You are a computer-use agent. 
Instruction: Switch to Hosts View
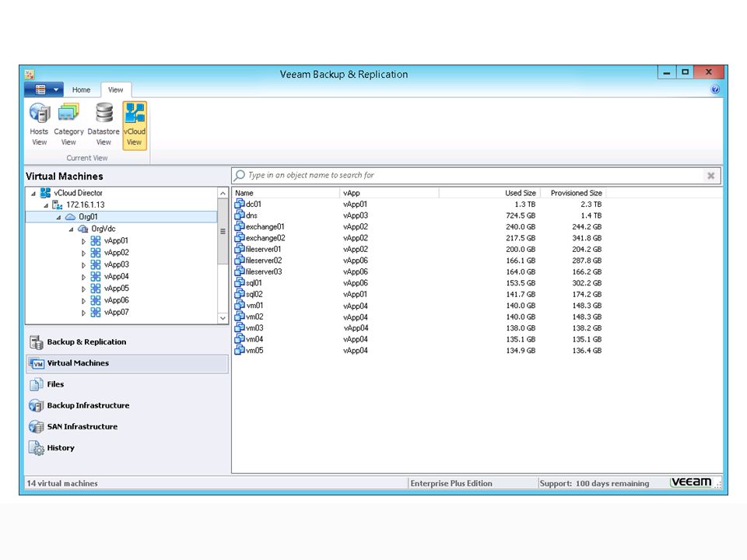tap(39, 124)
